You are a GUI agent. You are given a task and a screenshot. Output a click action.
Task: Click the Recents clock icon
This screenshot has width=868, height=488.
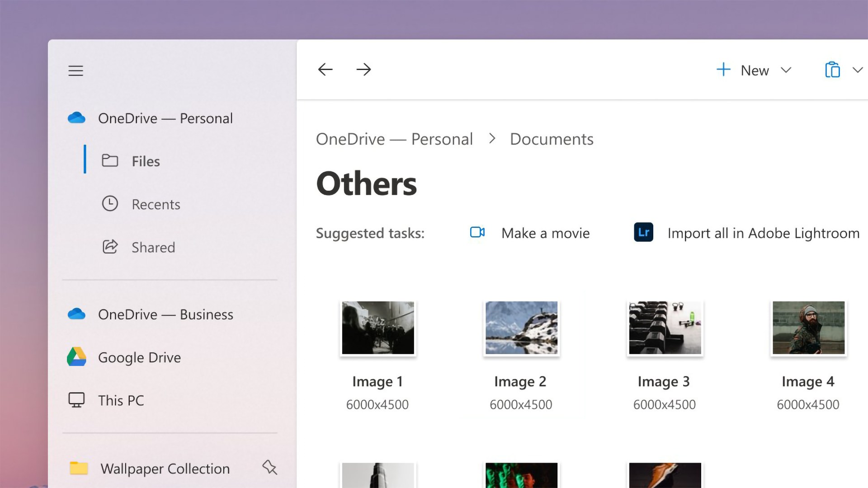pyautogui.click(x=110, y=204)
